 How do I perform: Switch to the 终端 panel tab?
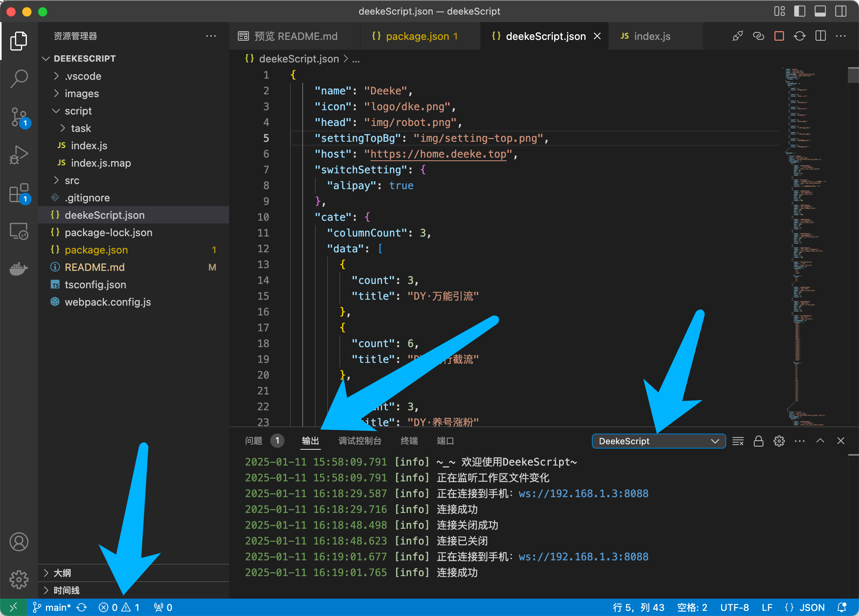click(409, 441)
